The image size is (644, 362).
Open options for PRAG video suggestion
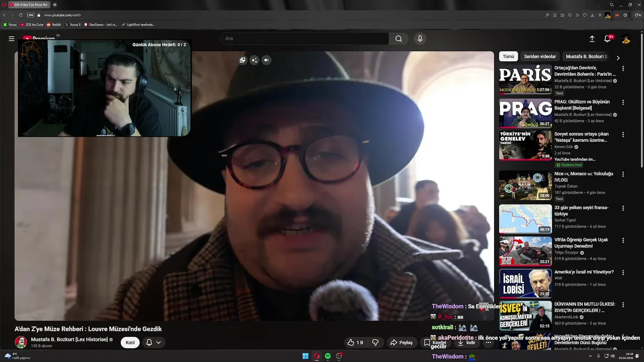tap(623, 103)
